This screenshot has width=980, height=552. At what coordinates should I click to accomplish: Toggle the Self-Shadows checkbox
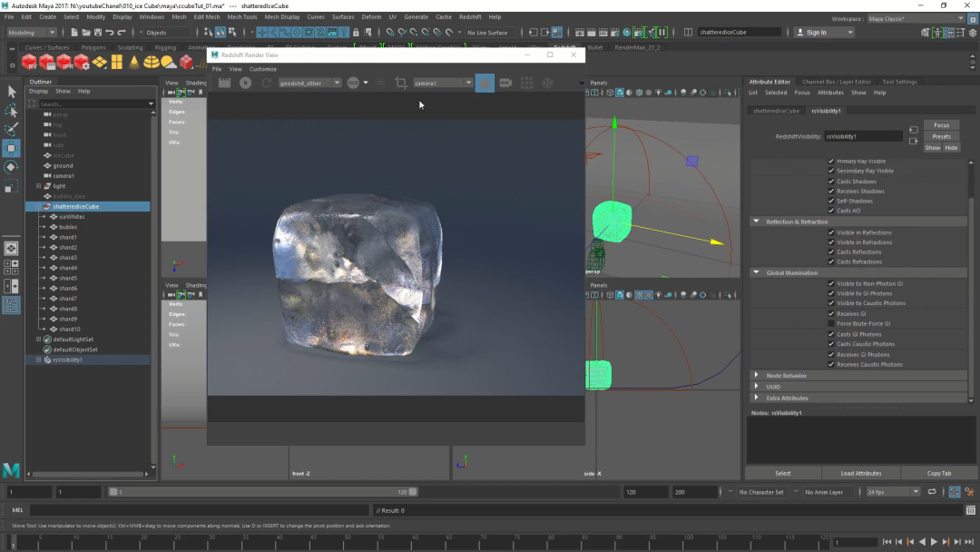pyautogui.click(x=831, y=201)
